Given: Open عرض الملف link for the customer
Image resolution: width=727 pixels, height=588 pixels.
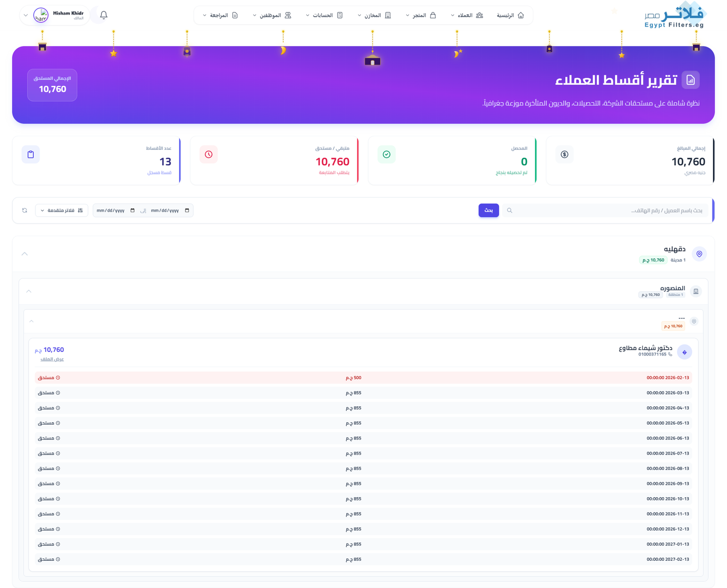Looking at the screenshot, I should click(52, 359).
